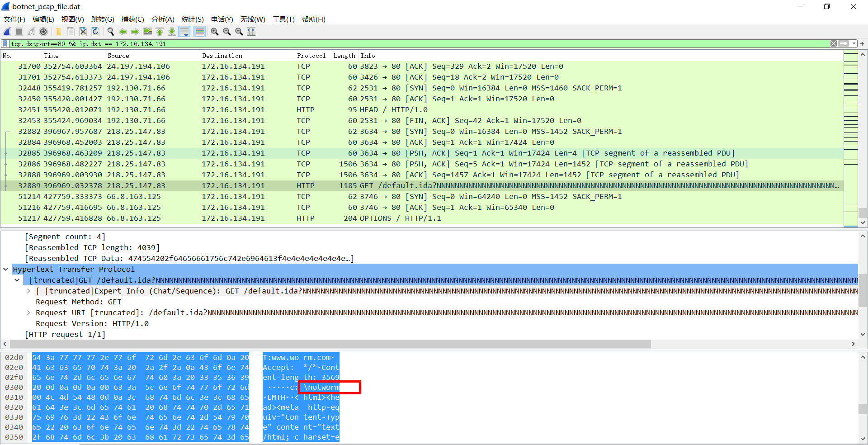
Task: Click the zoom in icon
Action: click(x=215, y=32)
